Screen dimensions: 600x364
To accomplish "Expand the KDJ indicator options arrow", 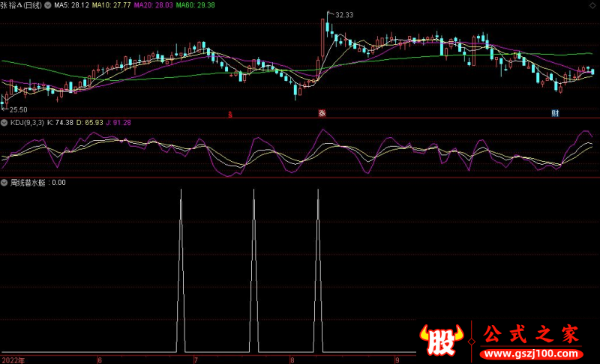I will 4,123.
